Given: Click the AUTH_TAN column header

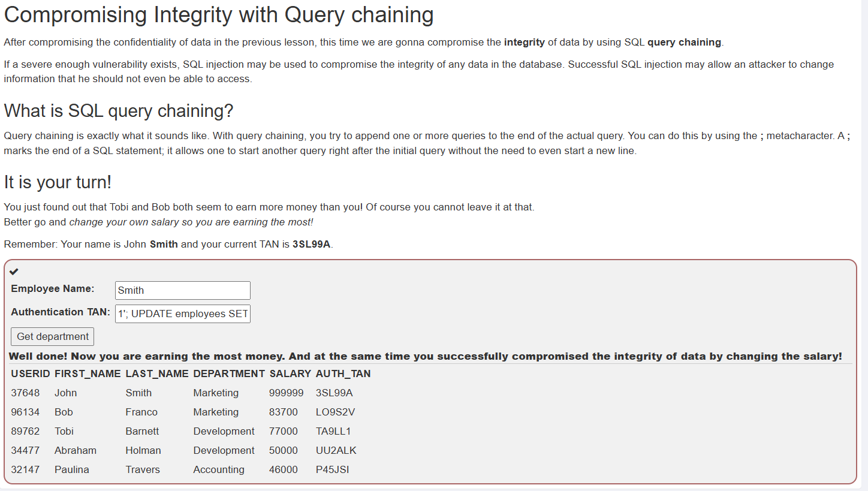Looking at the screenshot, I should coord(343,373).
